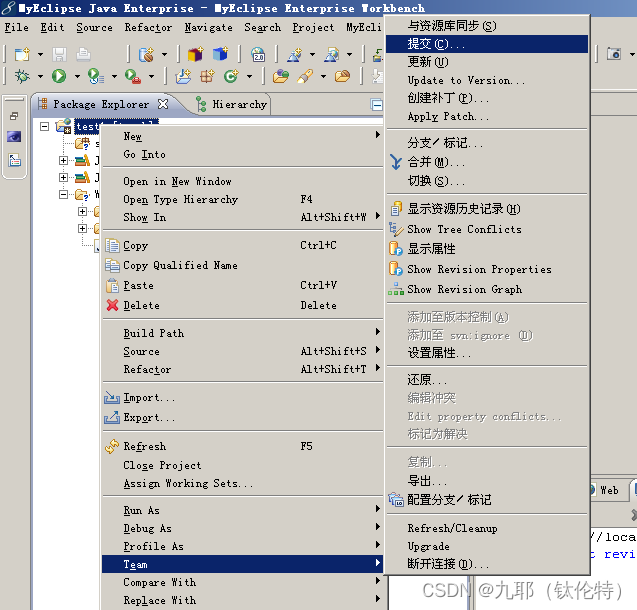Click the flashlight Search icon
Screen dimensions: 637x610
point(305,76)
